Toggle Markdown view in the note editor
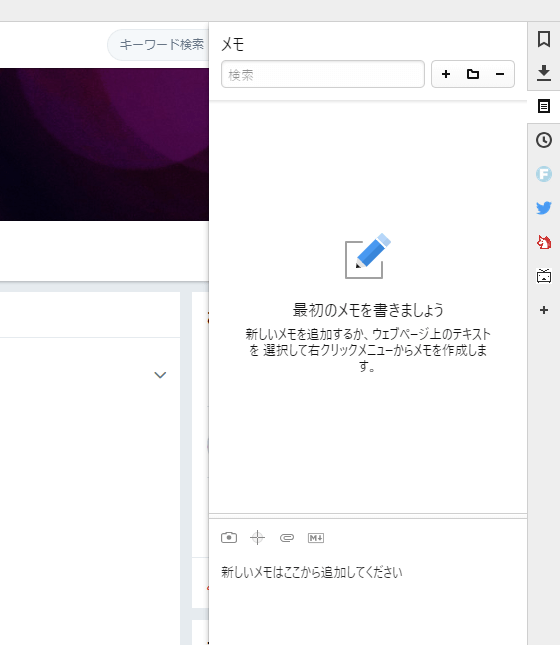 (316, 538)
